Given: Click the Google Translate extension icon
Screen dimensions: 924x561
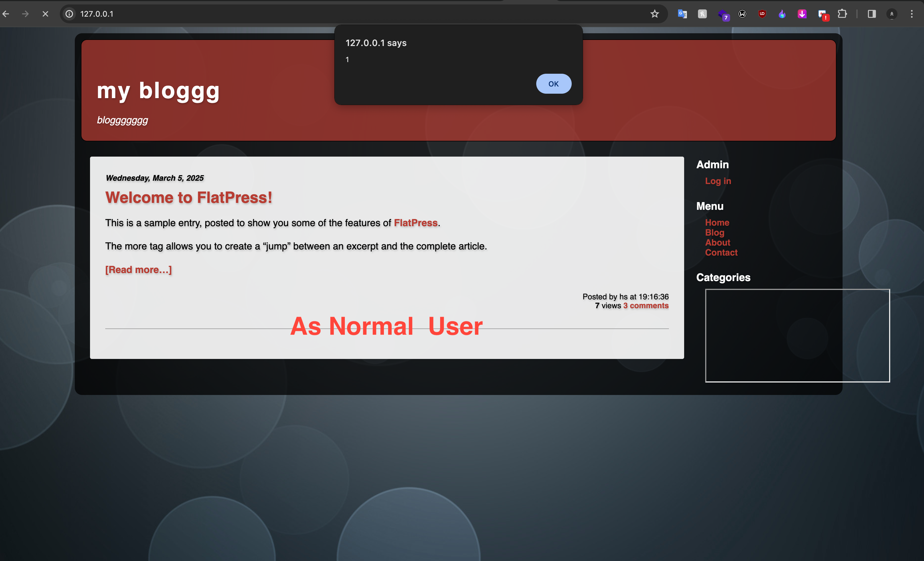Looking at the screenshot, I should click(682, 14).
